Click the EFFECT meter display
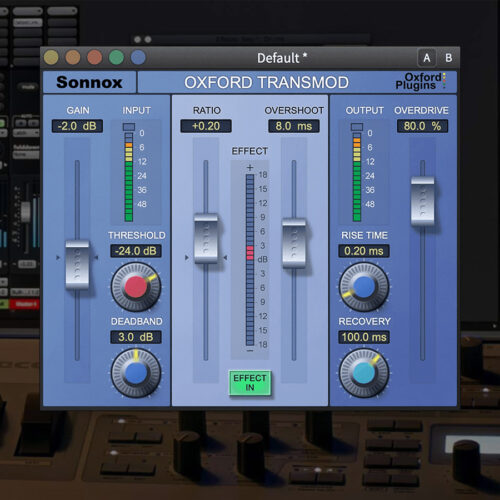The image size is (500, 500). [x=250, y=260]
